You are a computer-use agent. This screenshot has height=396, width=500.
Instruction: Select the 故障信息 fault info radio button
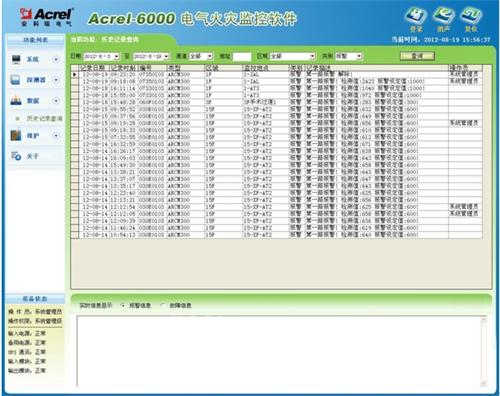click(x=163, y=305)
